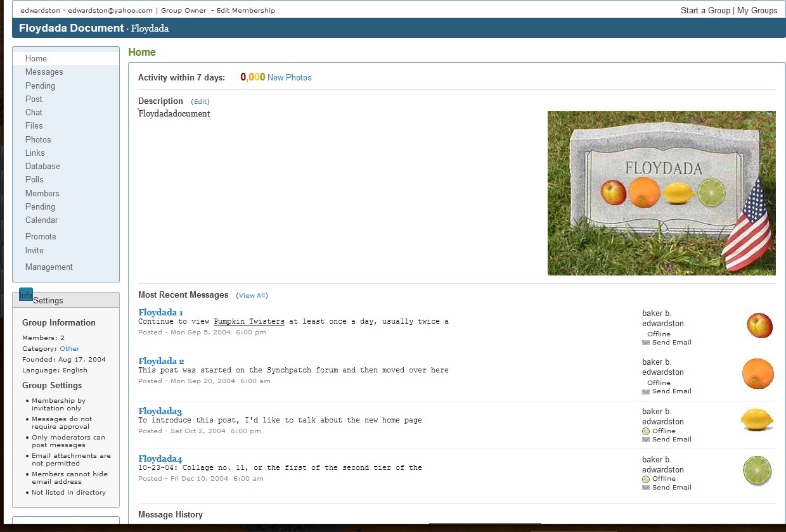This screenshot has width=786, height=532.
Task: Open the Management sidebar item
Action: tap(49, 267)
